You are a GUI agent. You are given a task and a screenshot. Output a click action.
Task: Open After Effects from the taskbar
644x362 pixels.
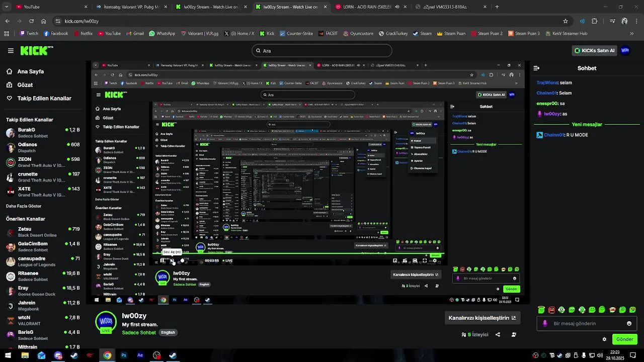(x=140, y=355)
